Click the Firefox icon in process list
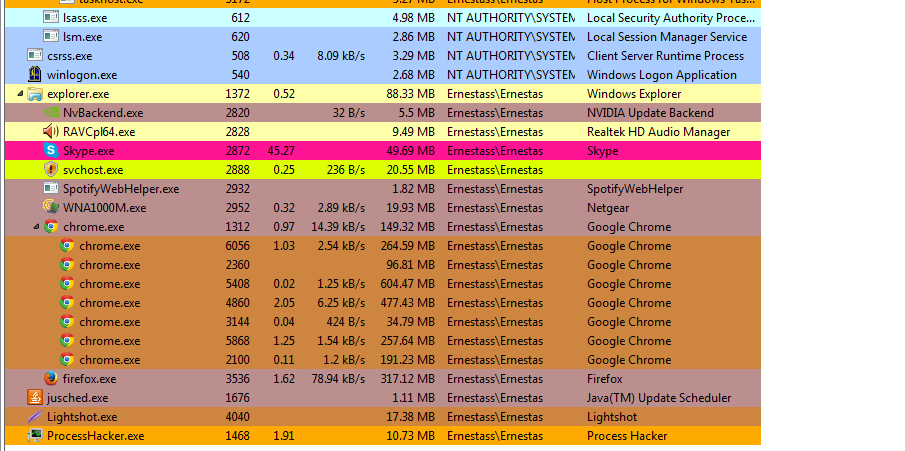 [x=51, y=379]
